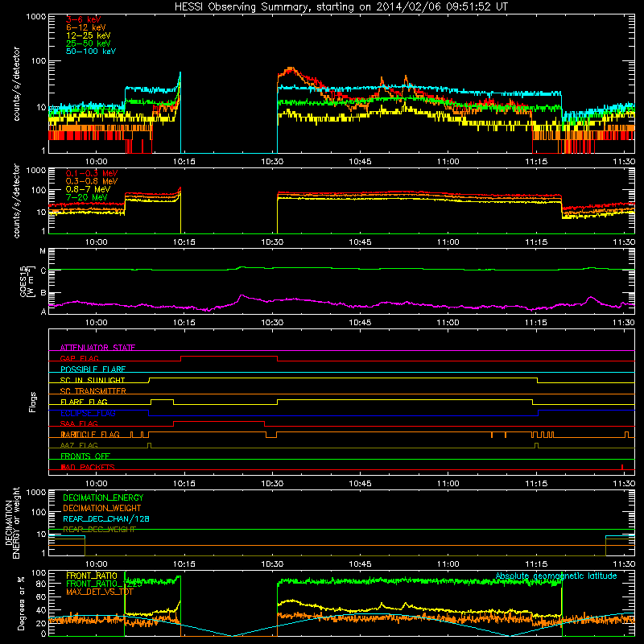
Task: Select the ECLIPSE_FLAG label
Action: 88,413
